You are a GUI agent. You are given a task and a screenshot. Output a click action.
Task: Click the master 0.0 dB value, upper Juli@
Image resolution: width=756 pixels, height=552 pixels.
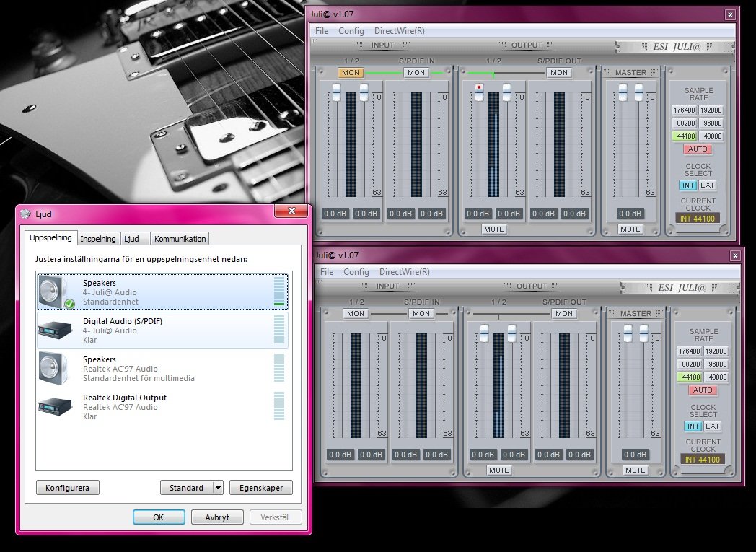tap(630, 214)
